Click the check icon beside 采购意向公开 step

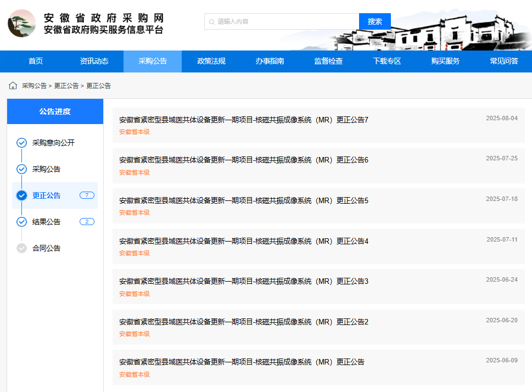(21, 143)
